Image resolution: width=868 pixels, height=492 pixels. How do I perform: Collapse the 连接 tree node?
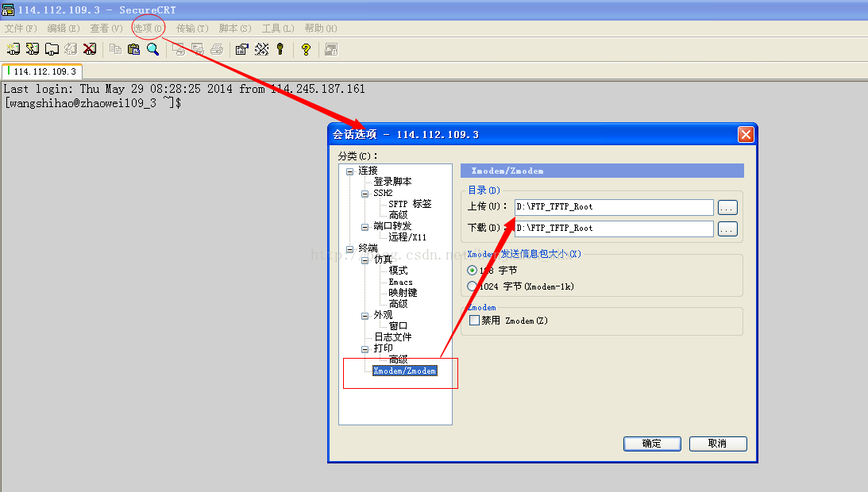click(350, 171)
